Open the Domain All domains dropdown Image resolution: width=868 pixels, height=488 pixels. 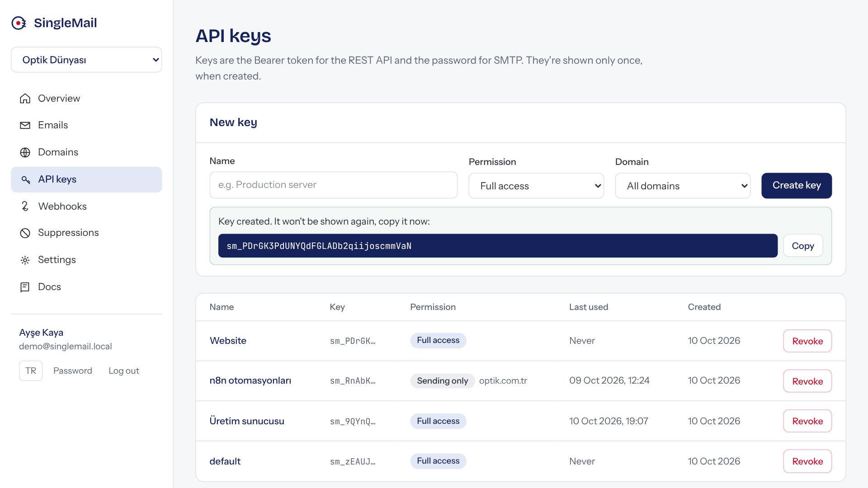[683, 186]
